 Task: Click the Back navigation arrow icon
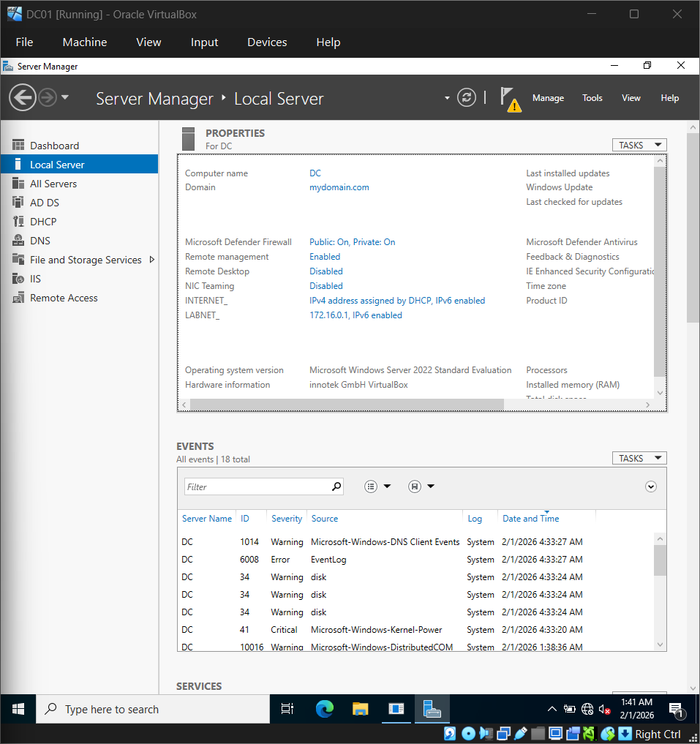(22, 98)
